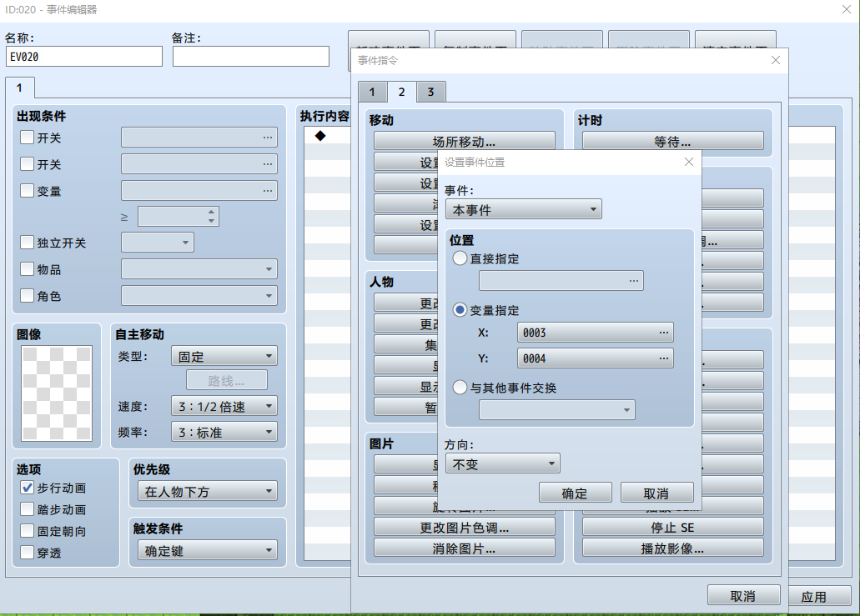Open the 触发条件 dropdown 确定键
The width and height of the screenshot is (860, 616).
coord(208,550)
